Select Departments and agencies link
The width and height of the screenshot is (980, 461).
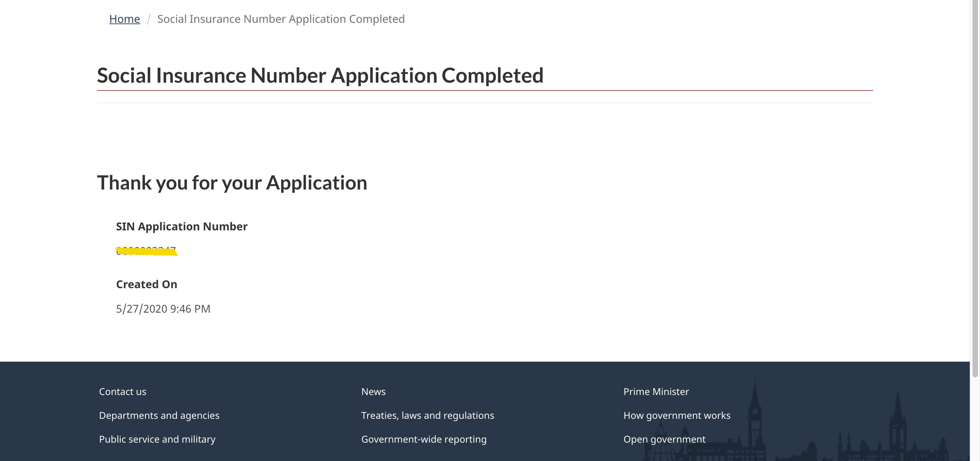point(159,415)
